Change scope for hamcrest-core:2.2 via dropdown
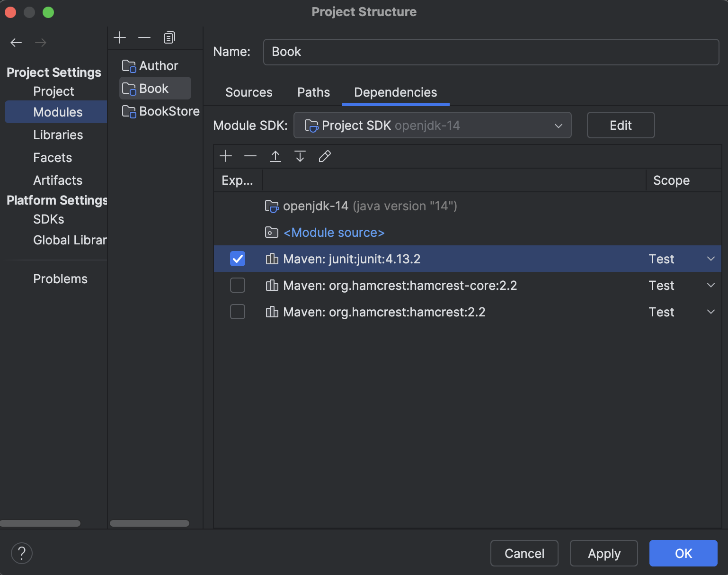This screenshot has width=728, height=575. (x=710, y=285)
